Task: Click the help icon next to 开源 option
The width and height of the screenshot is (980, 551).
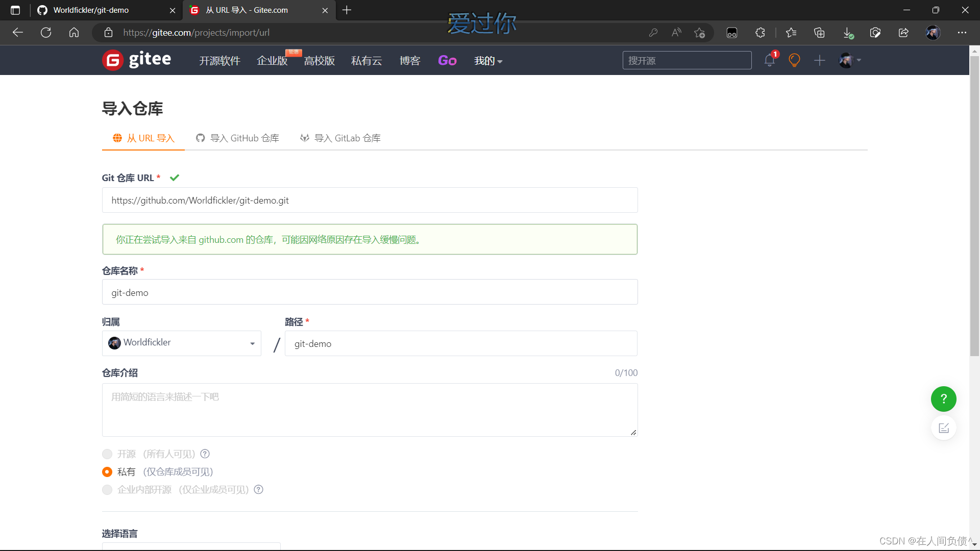Action: (205, 454)
